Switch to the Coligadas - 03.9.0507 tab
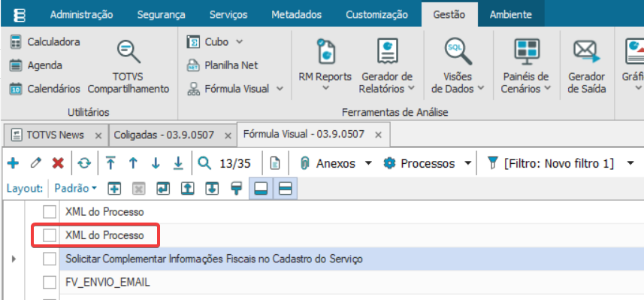The image size is (644, 300). [165, 135]
